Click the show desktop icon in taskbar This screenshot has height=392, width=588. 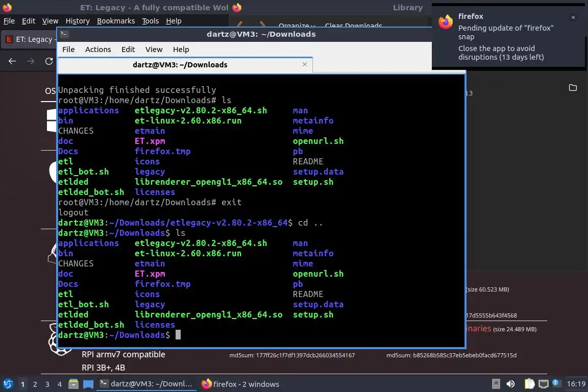point(88,384)
